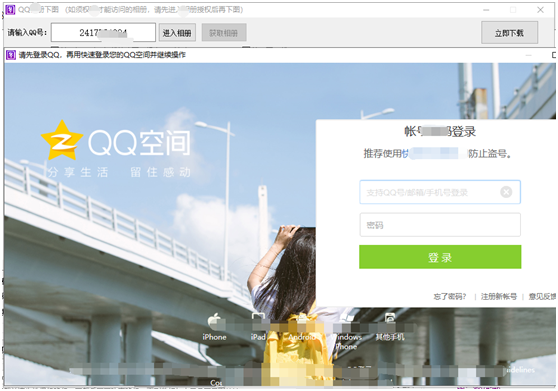The height and width of the screenshot is (391, 558).
Task: Open the 忘了密码? link
Action: [x=449, y=296]
